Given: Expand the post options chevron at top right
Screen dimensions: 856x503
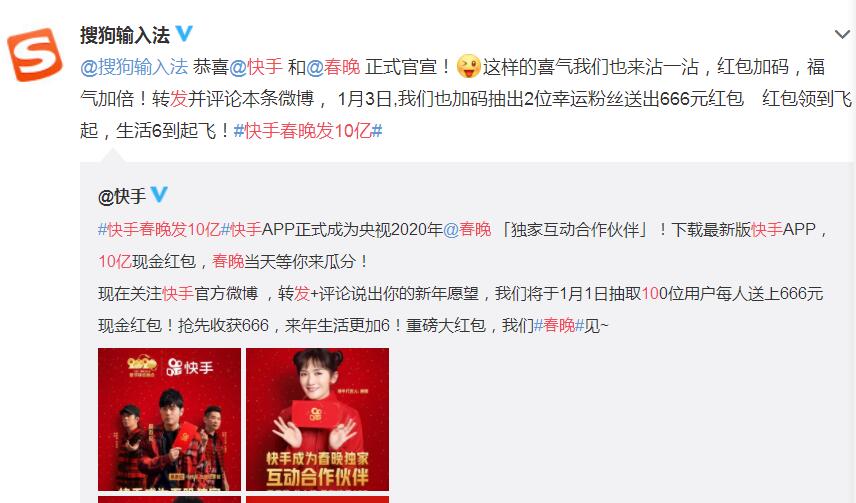Looking at the screenshot, I should (x=842, y=34).
